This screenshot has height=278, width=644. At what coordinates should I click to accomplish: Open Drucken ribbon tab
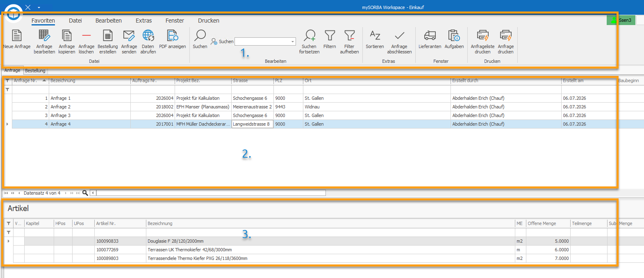coord(209,21)
